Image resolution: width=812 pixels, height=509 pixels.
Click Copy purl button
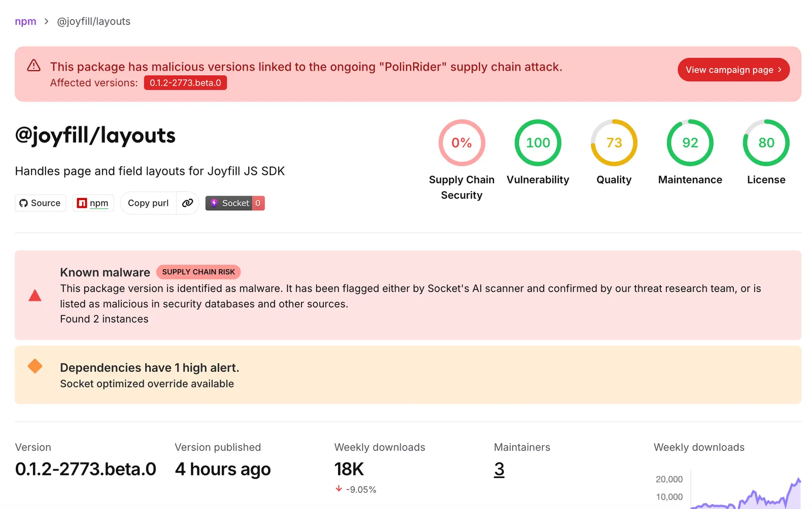(x=148, y=203)
